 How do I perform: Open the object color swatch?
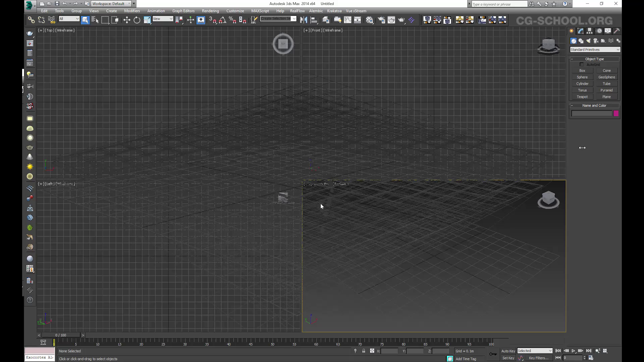coord(616,114)
